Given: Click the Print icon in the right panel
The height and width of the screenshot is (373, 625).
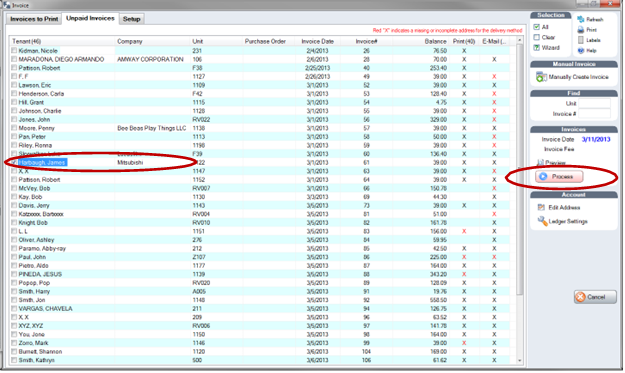Looking at the screenshot, I should [x=580, y=30].
